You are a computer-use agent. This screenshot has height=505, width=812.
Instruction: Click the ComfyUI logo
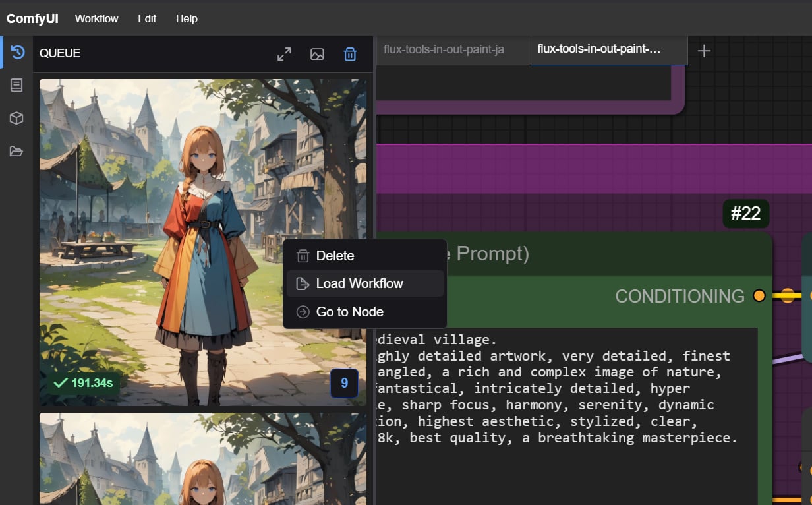point(32,18)
